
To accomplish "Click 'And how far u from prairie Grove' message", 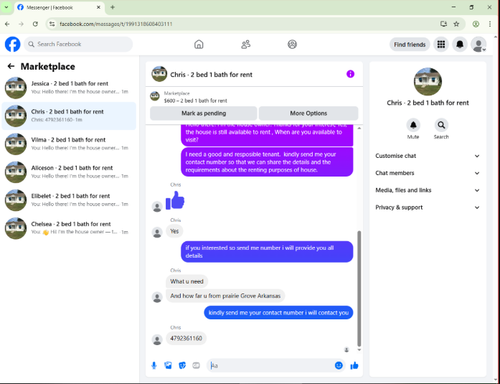I will (225, 296).
